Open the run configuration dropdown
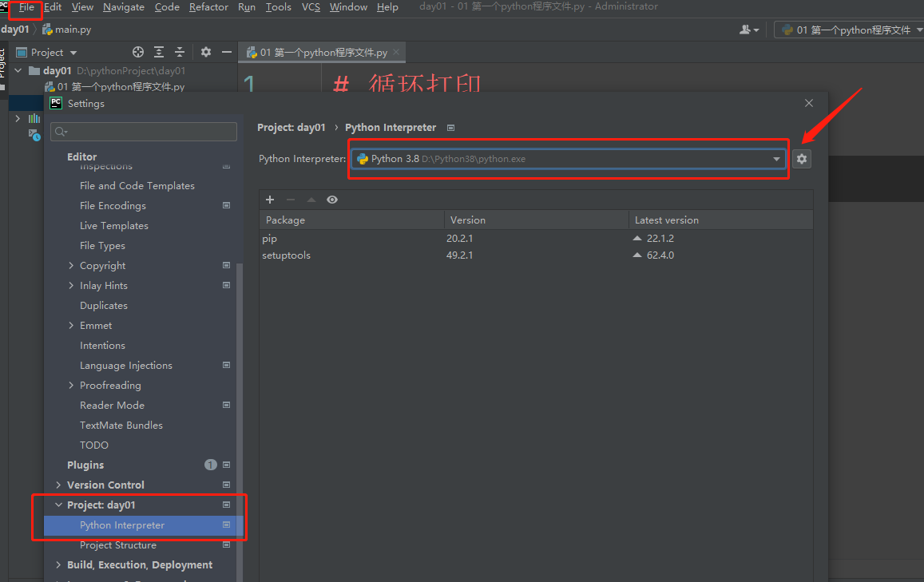Screen dimensions: 924x582 tap(851, 30)
